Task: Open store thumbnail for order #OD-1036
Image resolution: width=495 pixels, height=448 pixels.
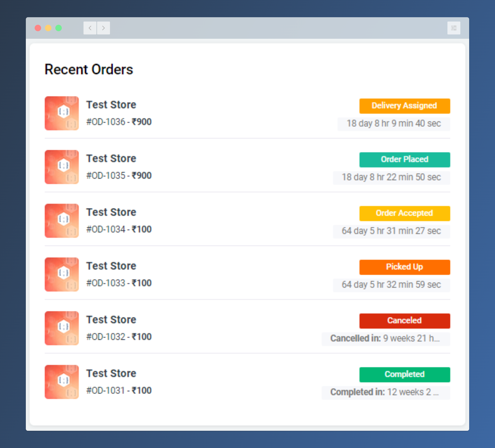Action: pyautogui.click(x=62, y=113)
